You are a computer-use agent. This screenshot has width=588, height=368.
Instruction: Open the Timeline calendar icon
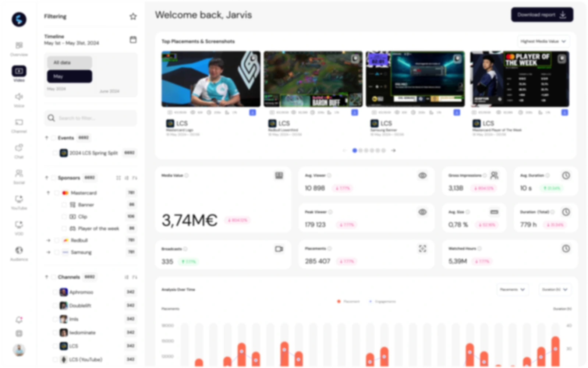(133, 39)
